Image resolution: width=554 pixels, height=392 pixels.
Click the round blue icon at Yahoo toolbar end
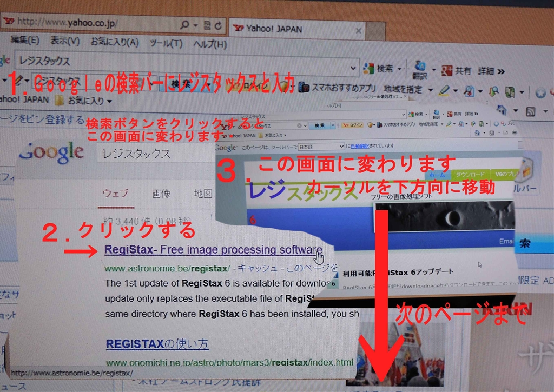540,93
